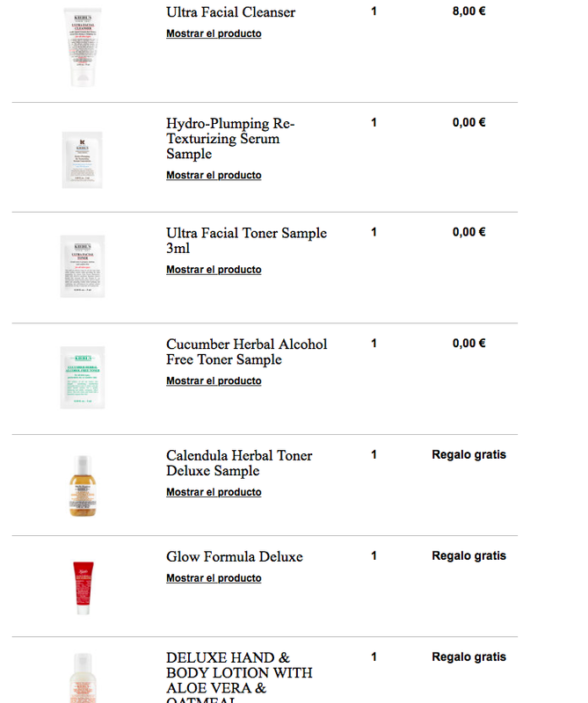The height and width of the screenshot is (703, 588).
Task: Follow 'Mostrar el producto' under Ultra Facial Toner Sample
Action: (x=214, y=270)
